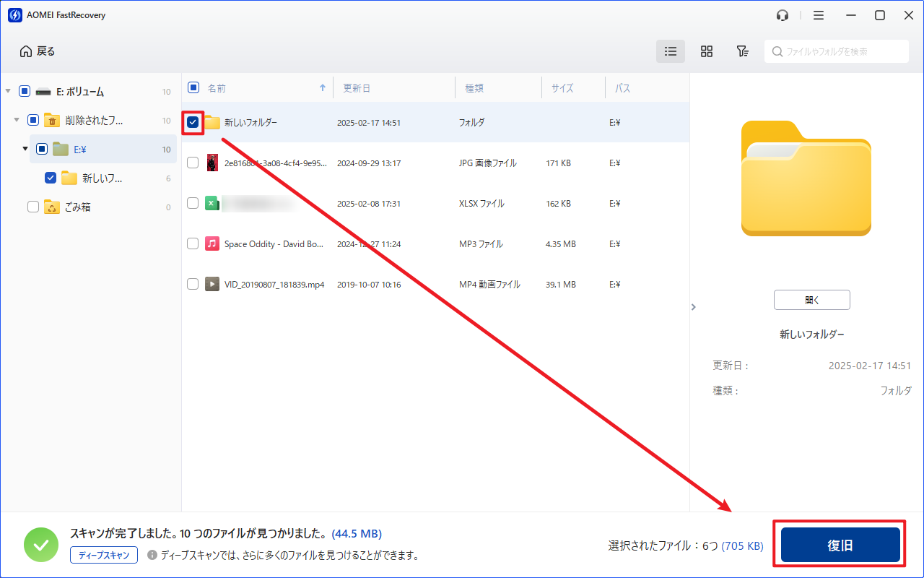Image resolution: width=924 pixels, height=578 pixels.
Task: Click the ごみ箱 recycle bin folder icon
Action: [x=51, y=207]
